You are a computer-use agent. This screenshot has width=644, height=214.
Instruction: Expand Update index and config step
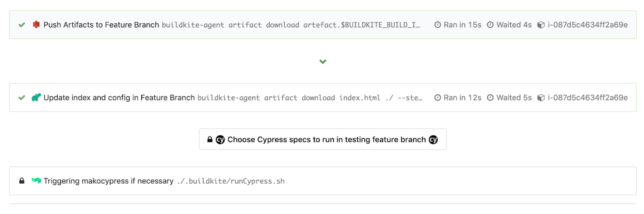point(119,98)
